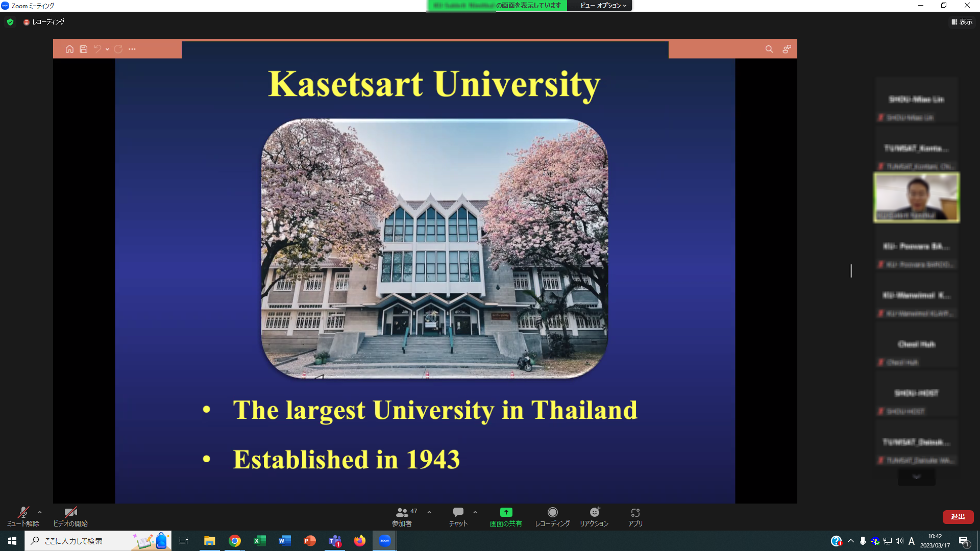Show hidden system tray icons
The height and width of the screenshot is (551, 980).
851,541
